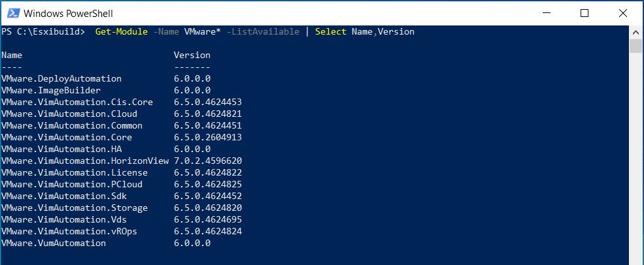Click the PowerShell icon in title bar

pyautogui.click(x=14, y=14)
